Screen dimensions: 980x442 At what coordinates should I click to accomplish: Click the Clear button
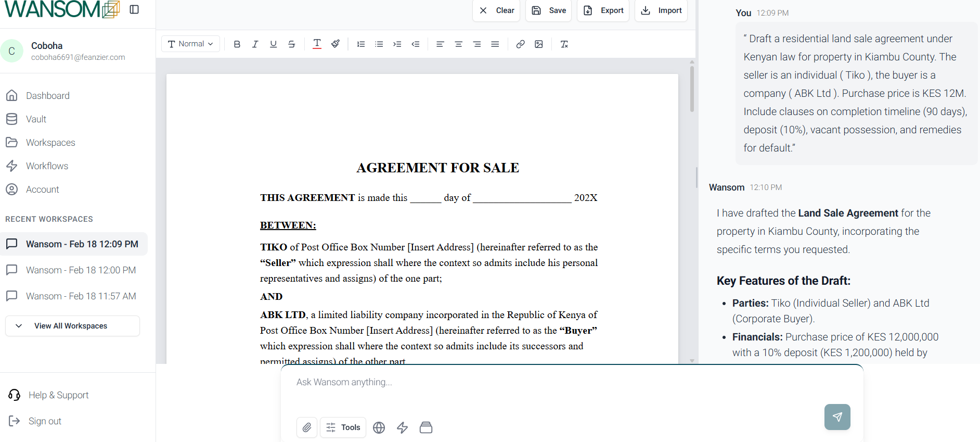click(496, 10)
